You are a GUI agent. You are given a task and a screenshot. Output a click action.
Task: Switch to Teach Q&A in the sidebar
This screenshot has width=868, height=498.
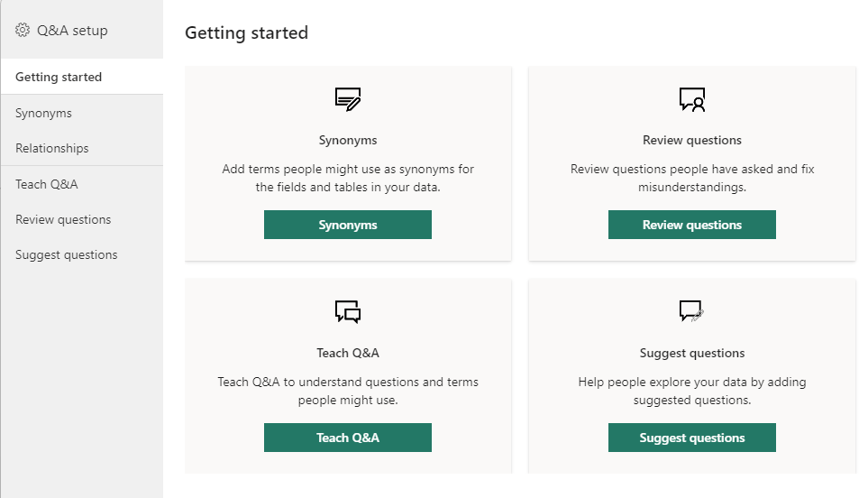click(47, 185)
